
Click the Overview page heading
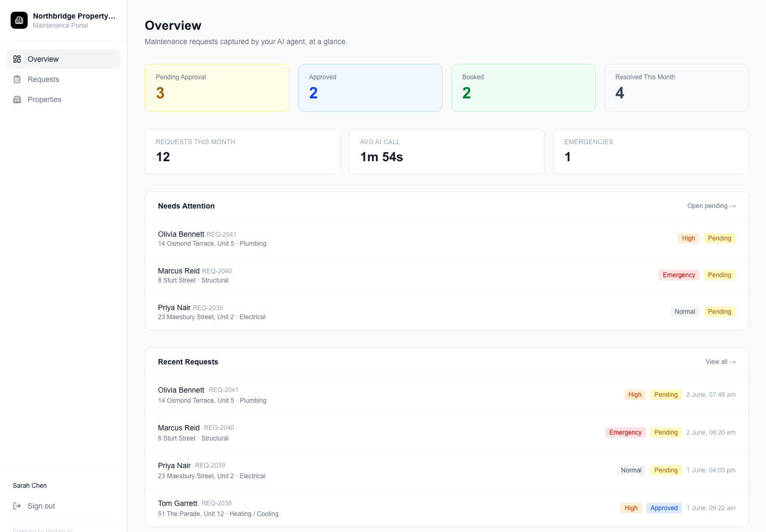pos(173,26)
